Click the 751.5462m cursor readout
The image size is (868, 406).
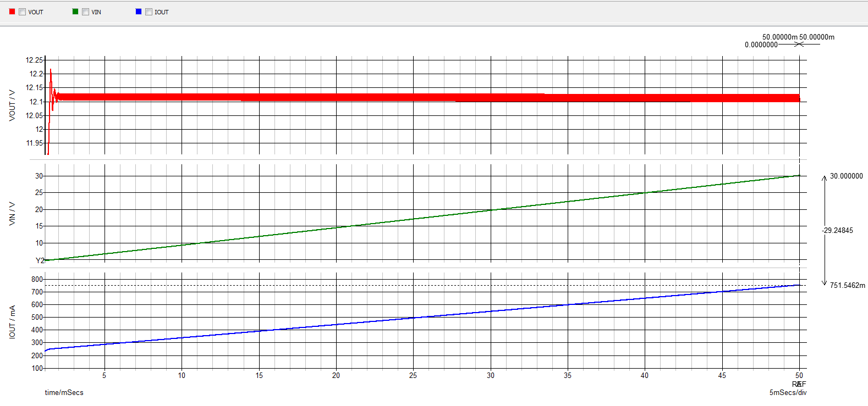click(x=848, y=285)
